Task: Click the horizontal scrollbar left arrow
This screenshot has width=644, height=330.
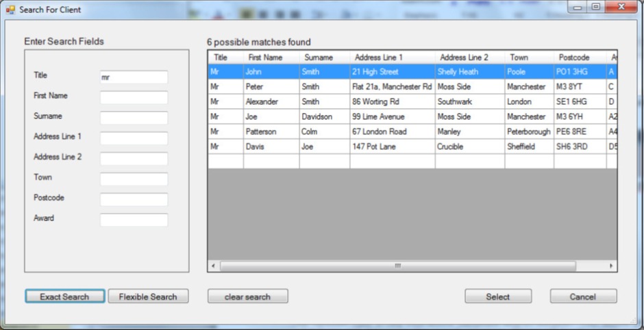Action: [x=213, y=266]
